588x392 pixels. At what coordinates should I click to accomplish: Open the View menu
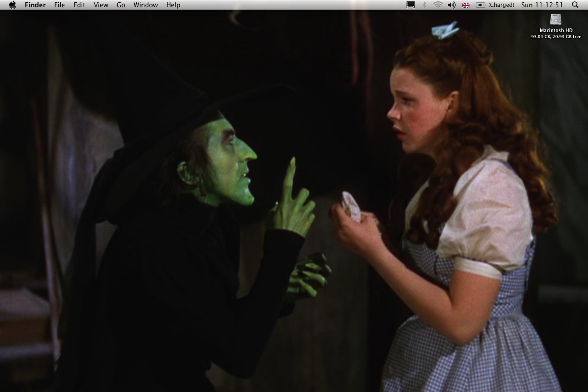click(101, 5)
